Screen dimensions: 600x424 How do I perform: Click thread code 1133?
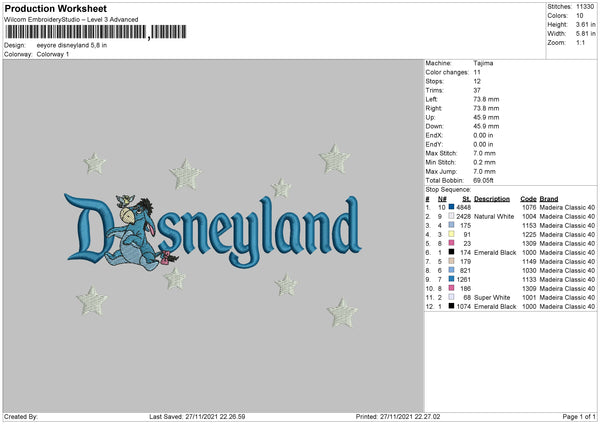pyautogui.click(x=529, y=279)
